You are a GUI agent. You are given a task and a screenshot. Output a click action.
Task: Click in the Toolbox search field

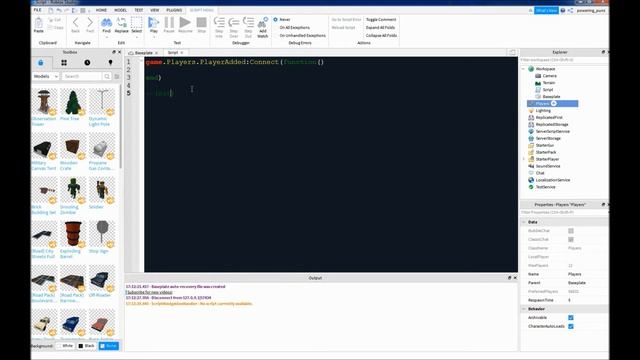pyautogui.click(x=82, y=76)
